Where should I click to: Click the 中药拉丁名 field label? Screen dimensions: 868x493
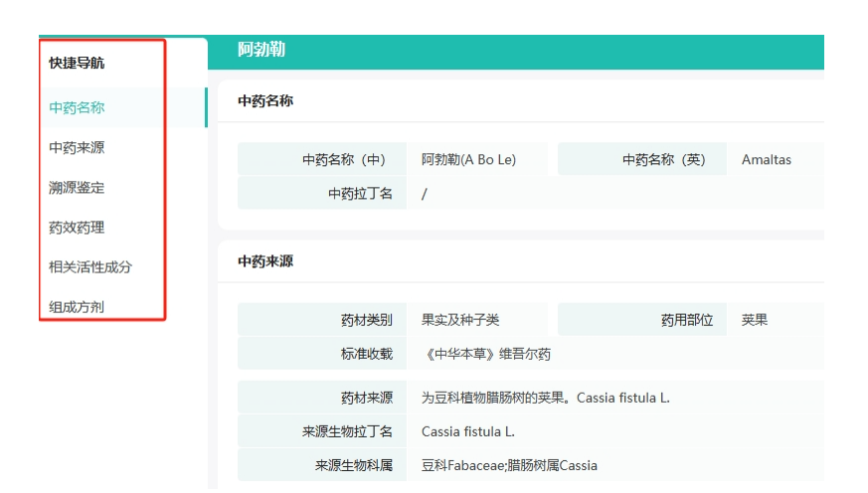(x=360, y=194)
